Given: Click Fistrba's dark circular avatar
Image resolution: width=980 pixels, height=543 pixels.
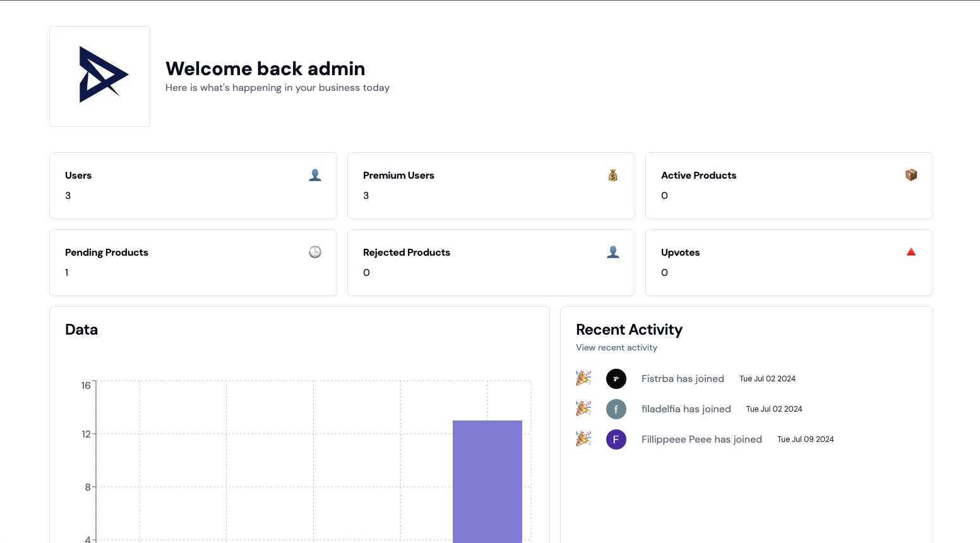Looking at the screenshot, I should coord(616,378).
